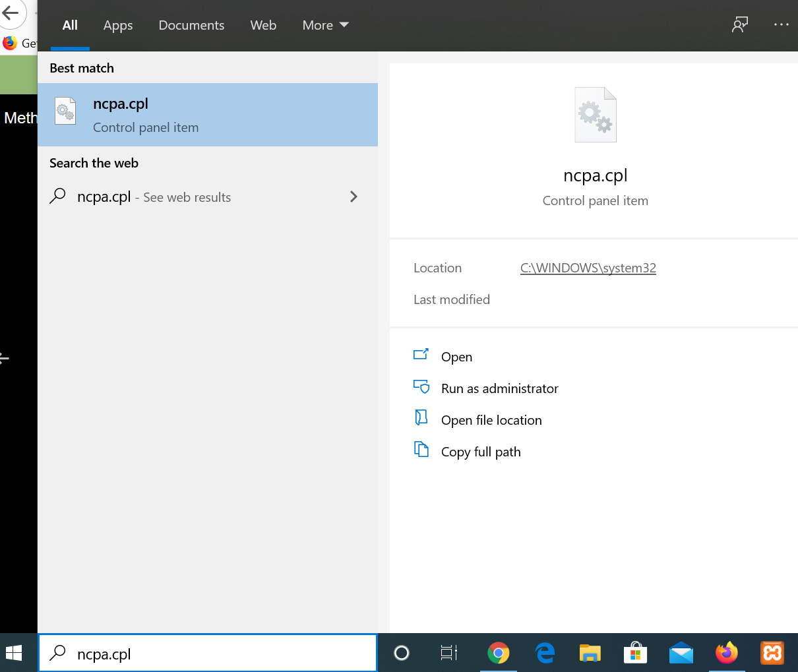Open the Mail app from taskbar
This screenshot has height=672, width=798.
(x=681, y=653)
